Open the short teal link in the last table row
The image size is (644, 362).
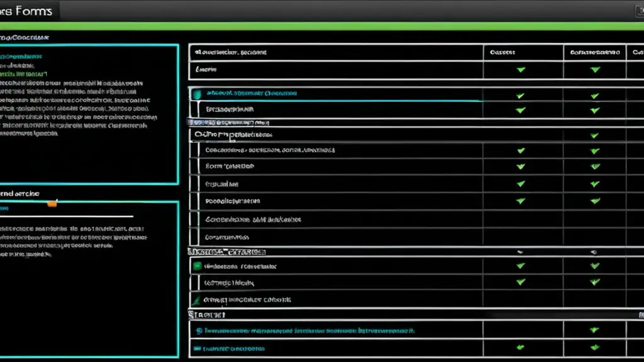click(234, 349)
